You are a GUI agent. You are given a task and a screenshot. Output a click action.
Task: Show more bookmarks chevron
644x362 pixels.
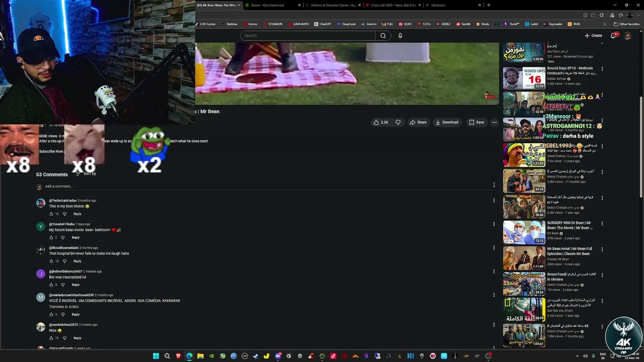[x=605, y=24]
